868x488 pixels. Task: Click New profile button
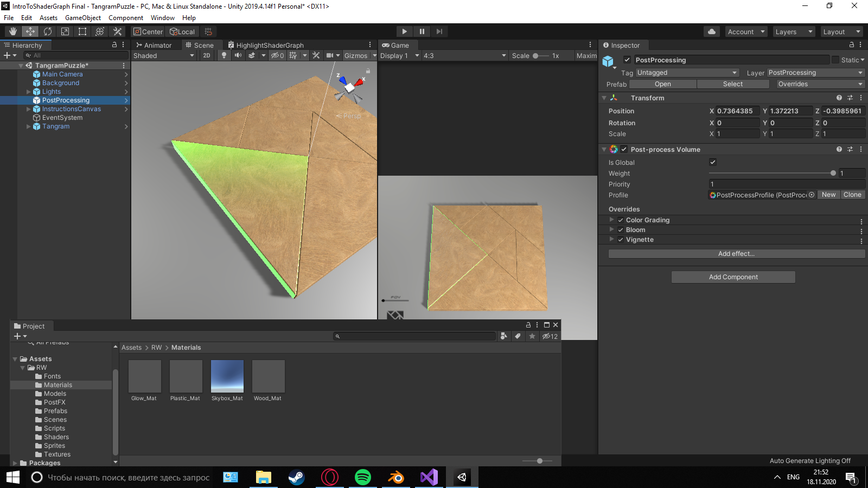[x=828, y=195]
